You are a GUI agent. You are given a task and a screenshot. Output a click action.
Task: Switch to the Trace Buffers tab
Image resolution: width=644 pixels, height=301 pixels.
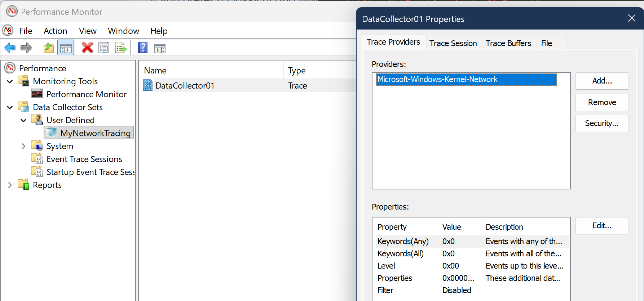508,43
